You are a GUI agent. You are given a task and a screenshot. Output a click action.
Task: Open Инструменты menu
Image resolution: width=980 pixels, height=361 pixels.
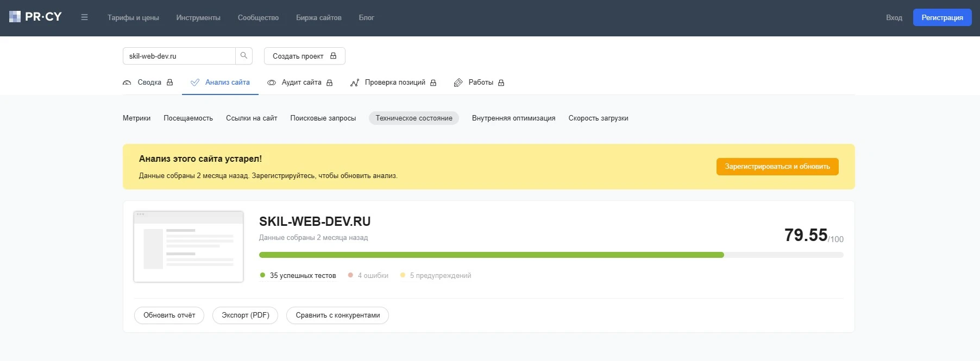(198, 17)
